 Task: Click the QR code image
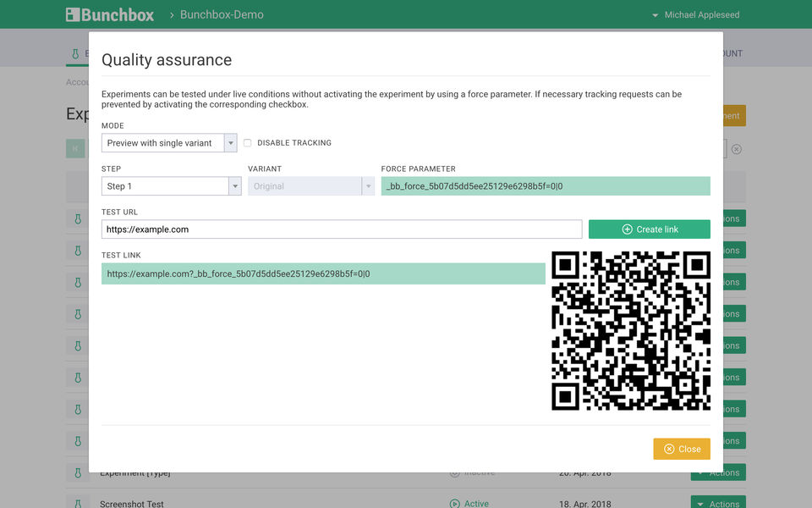click(631, 331)
